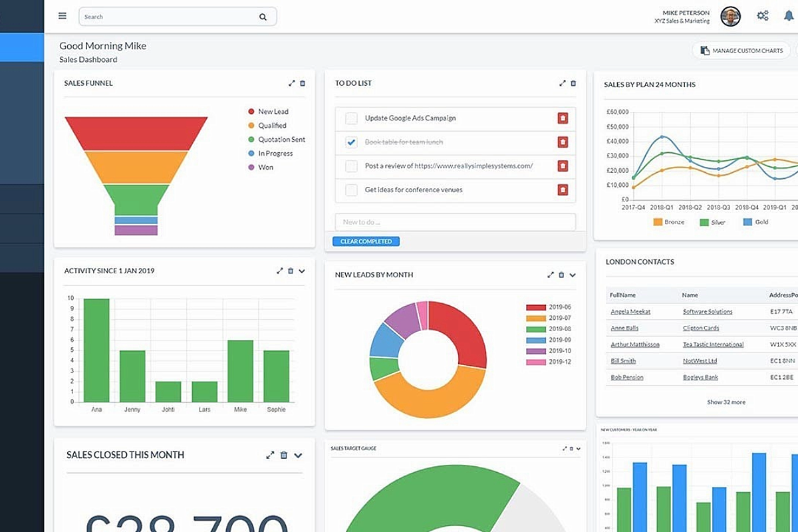Open the notifications bell icon

point(789,16)
